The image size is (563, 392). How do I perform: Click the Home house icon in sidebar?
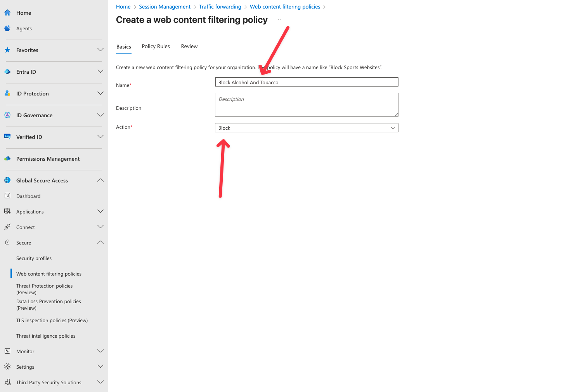pyautogui.click(x=7, y=13)
